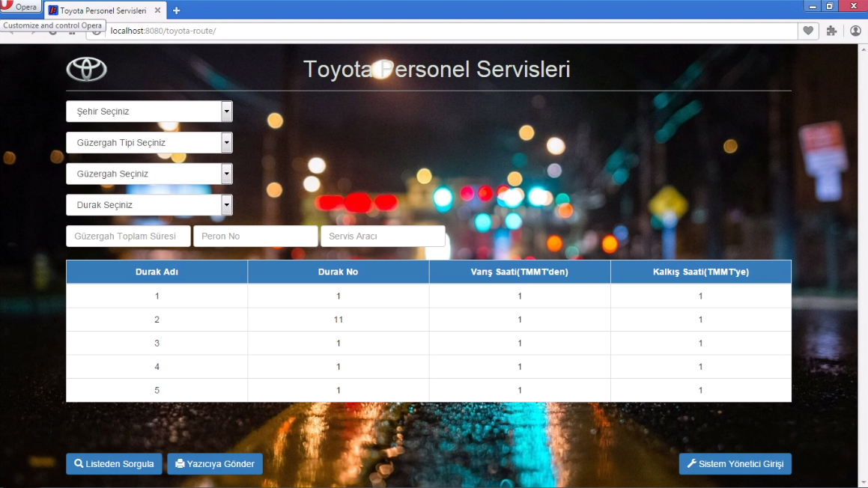The width and height of the screenshot is (868, 488).
Task: Click the Güzergah Seçiniz dropdown arrow
Action: 226,174
